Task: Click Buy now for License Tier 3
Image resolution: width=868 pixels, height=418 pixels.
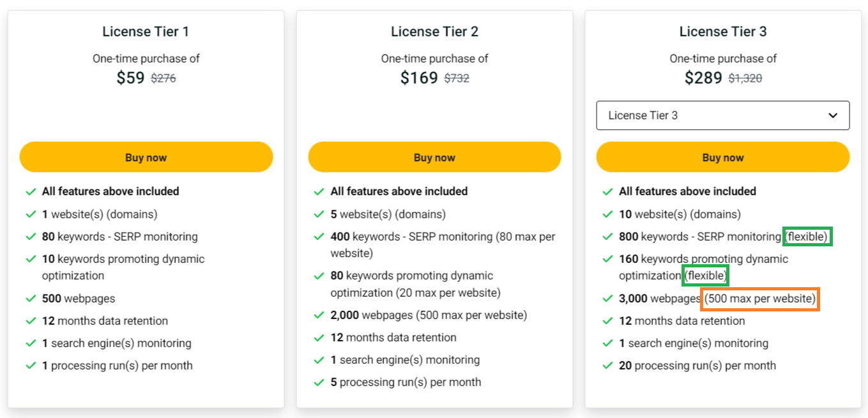Action: tap(723, 157)
